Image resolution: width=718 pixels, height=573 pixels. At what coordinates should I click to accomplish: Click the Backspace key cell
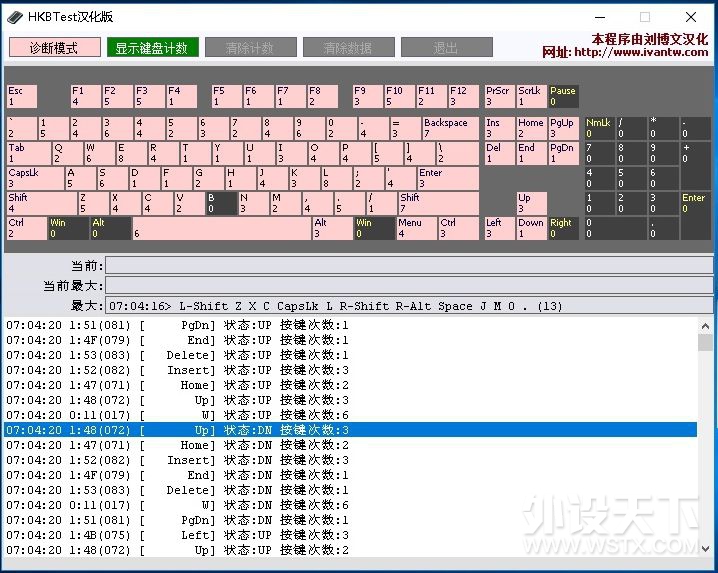[x=451, y=128]
